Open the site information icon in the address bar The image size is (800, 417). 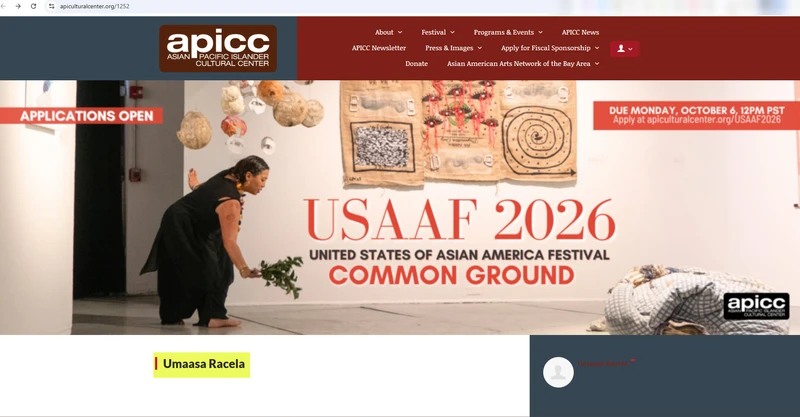(51, 6)
